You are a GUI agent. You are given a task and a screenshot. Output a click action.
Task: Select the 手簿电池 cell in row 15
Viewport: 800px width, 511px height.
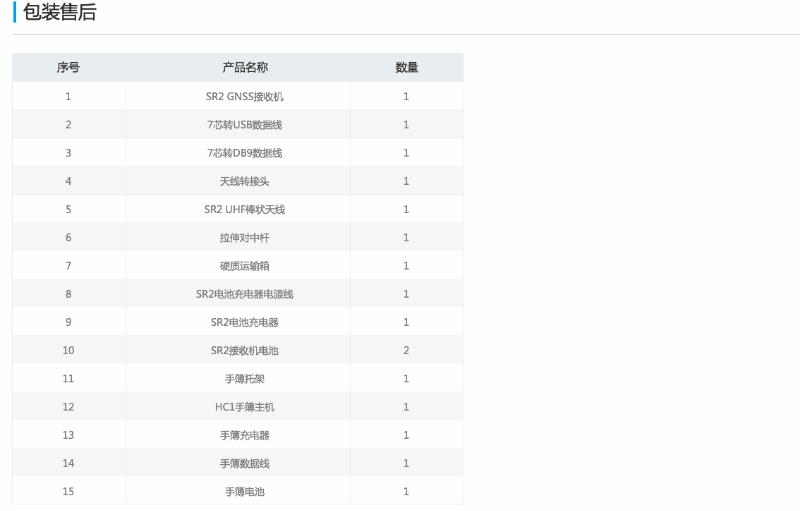coord(245,491)
